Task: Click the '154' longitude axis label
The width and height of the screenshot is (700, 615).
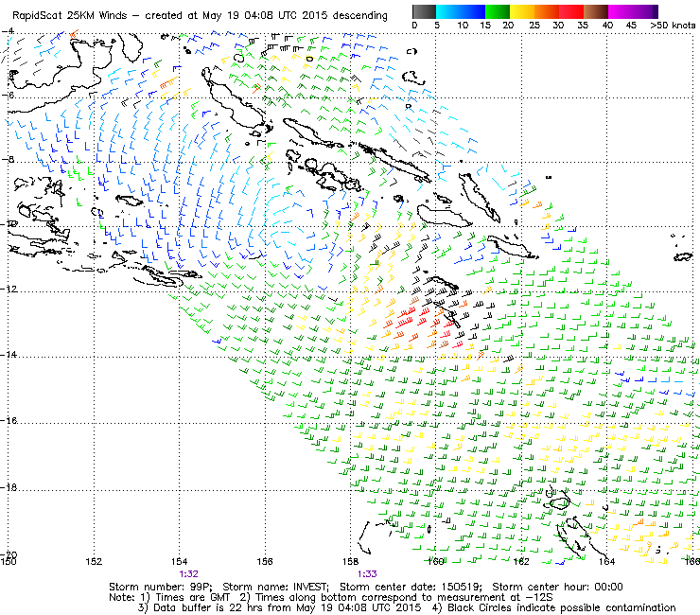Action: [x=179, y=561]
